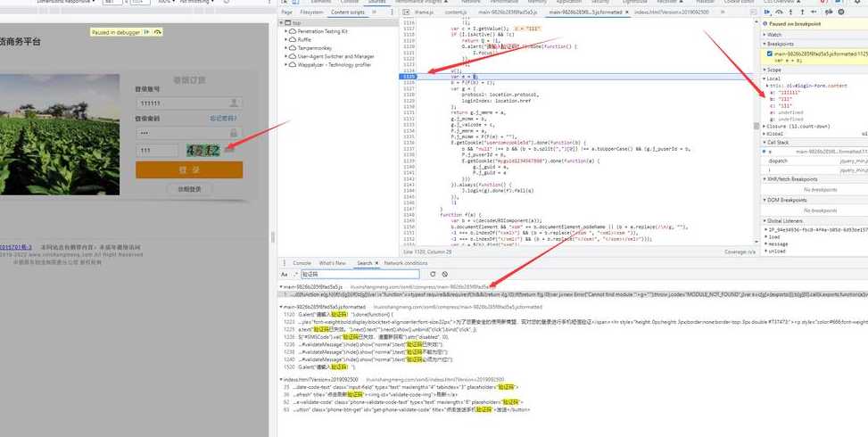Image resolution: width=868 pixels, height=437 pixels.
Task: Click the account input with 111111
Action: 189,103
